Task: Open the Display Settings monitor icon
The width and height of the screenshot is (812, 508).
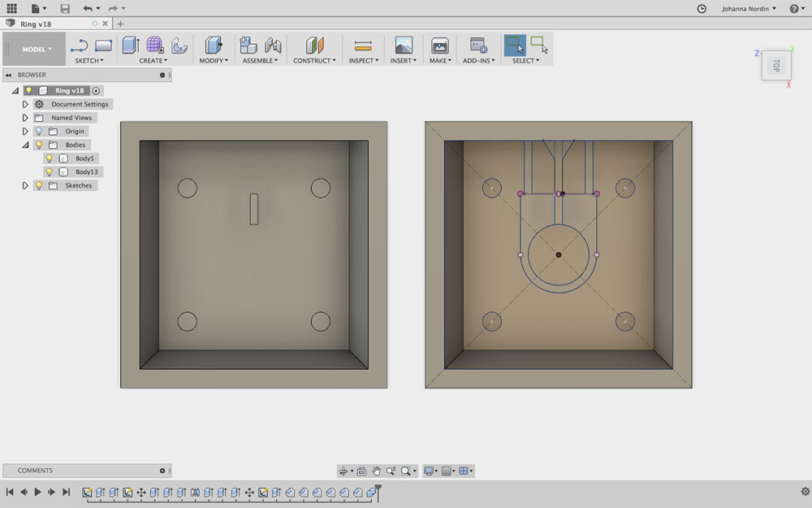Action: (429, 471)
